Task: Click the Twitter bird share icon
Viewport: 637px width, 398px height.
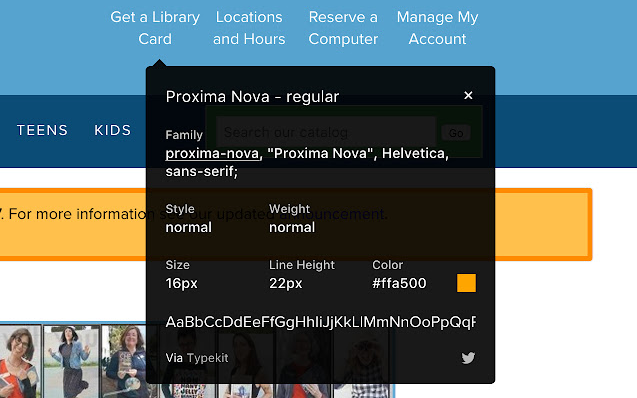Action: [468, 358]
